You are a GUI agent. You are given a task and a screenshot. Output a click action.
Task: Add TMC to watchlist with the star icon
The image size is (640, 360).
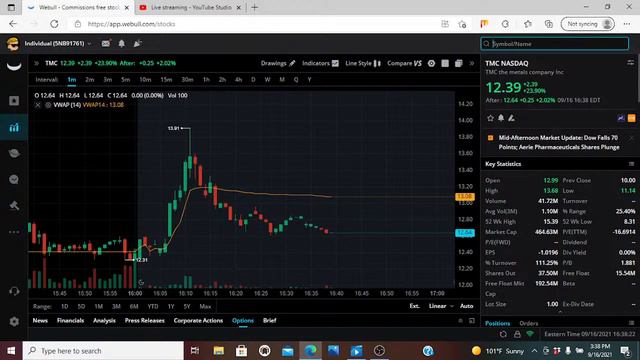pos(490,118)
